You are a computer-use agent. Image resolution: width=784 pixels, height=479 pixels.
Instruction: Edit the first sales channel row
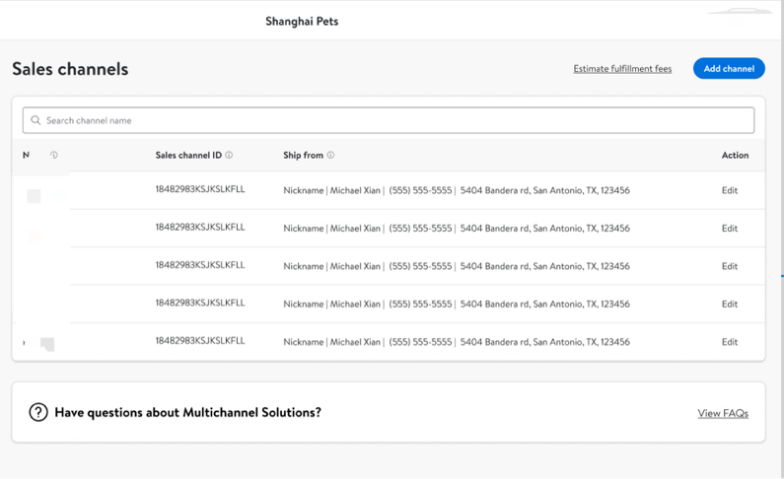[x=729, y=190]
